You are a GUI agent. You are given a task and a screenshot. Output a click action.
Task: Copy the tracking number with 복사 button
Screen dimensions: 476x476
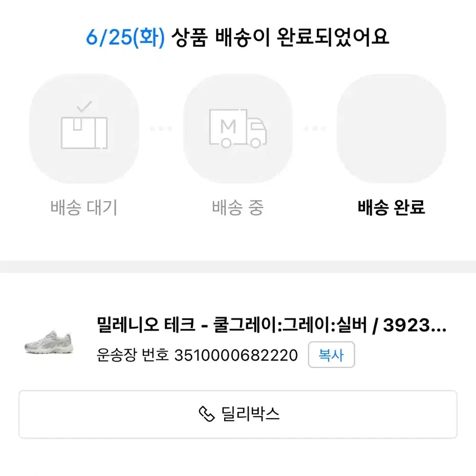pyautogui.click(x=331, y=355)
